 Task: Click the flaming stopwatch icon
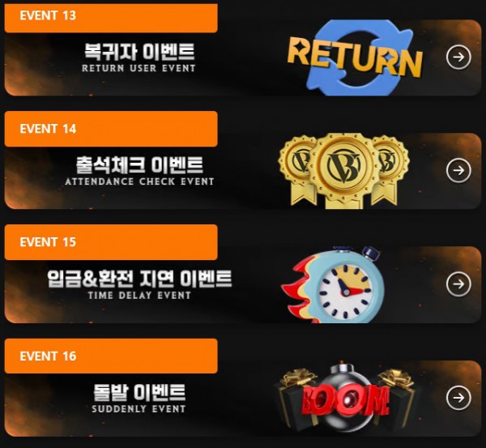333,284
